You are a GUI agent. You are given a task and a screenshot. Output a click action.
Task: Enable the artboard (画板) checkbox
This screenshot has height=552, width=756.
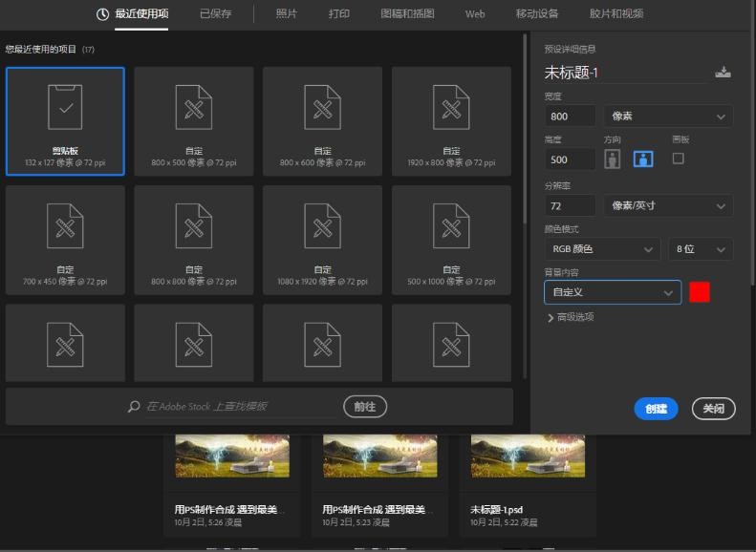[x=679, y=159]
